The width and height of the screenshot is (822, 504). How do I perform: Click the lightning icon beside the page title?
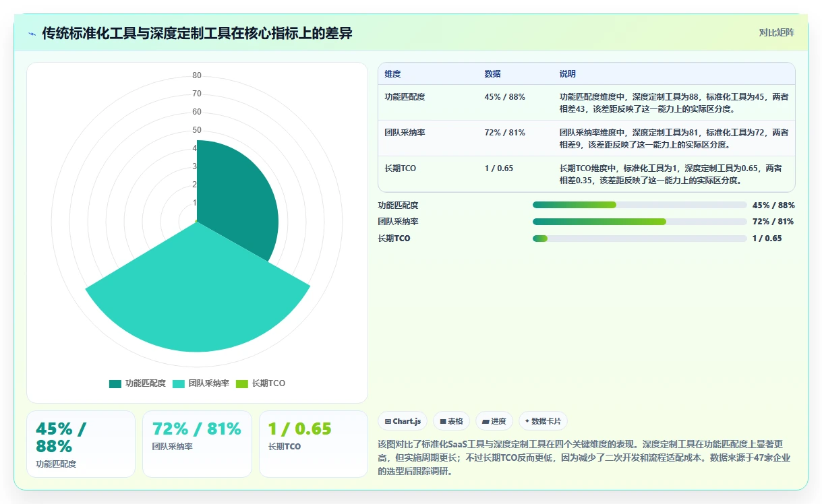[32, 34]
